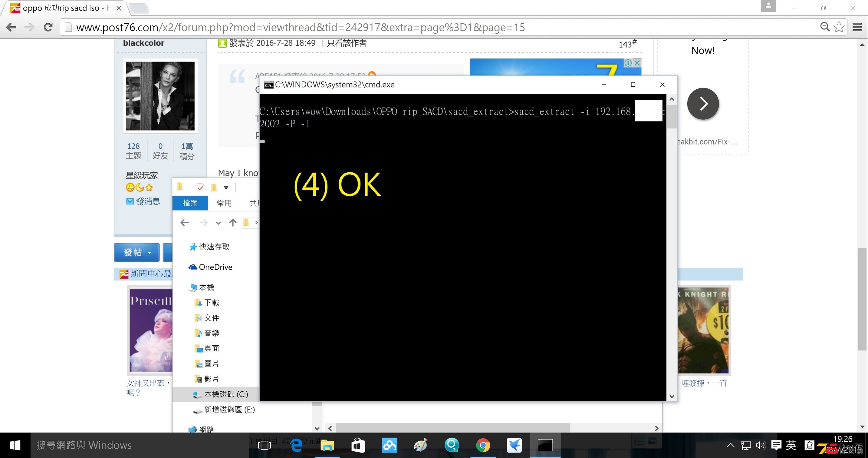Viewport: 868px width, 458px height.
Task: Click the zoom magnifier icon in address bar
Action: (824, 27)
